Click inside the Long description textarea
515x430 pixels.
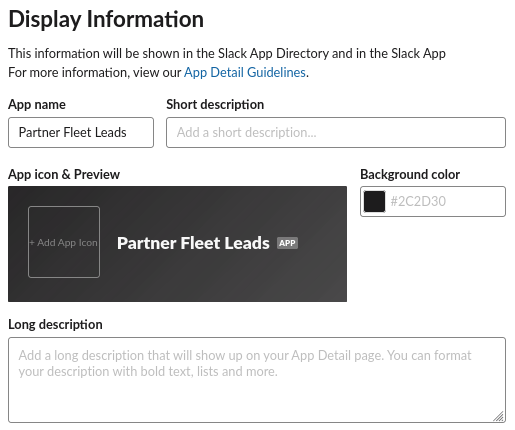[257, 380]
